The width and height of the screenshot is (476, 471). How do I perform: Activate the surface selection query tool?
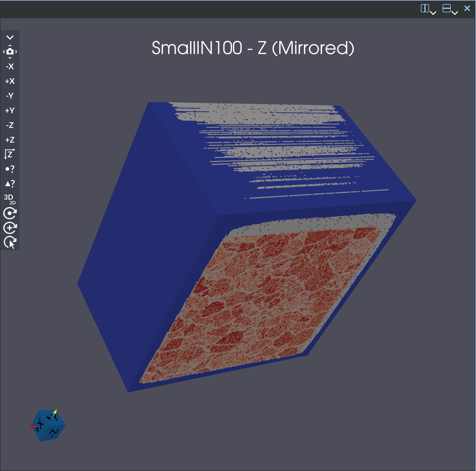(10, 184)
